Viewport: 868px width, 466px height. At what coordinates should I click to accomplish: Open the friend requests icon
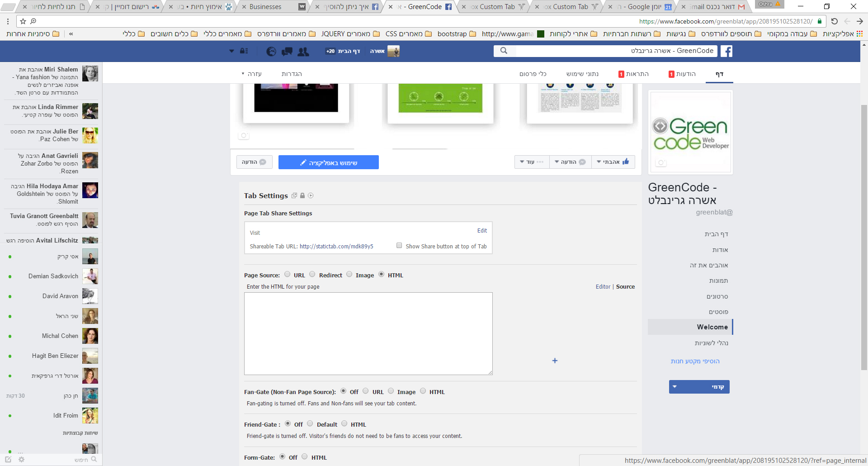click(x=303, y=52)
